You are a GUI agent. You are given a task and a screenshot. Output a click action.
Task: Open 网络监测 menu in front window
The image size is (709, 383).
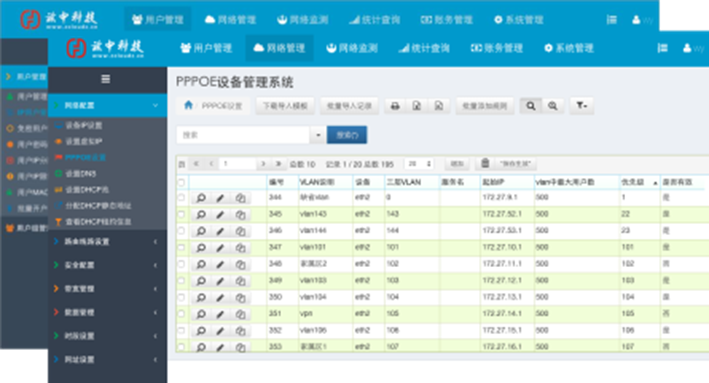pos(352,48)
